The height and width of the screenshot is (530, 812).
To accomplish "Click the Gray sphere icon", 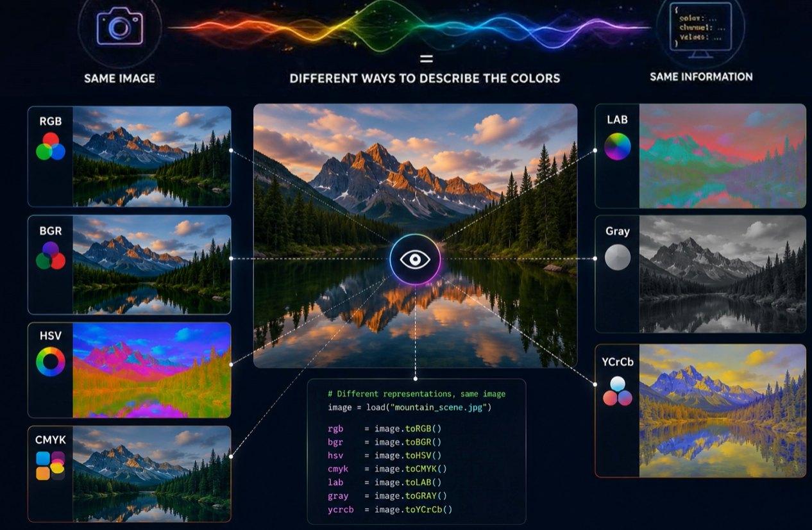I will pos(618,257).
